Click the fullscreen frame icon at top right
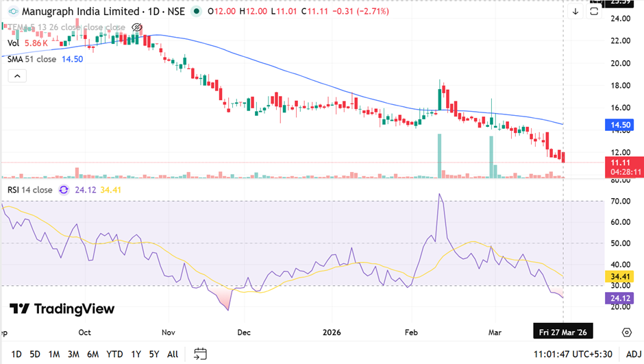Screen dimensions: 644x364 (x=594, y=12)
